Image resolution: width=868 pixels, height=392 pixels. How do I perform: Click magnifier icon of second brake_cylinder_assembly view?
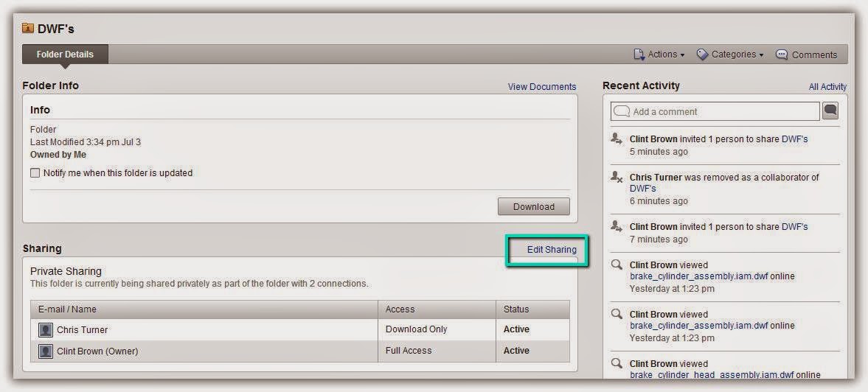point(616,314)
